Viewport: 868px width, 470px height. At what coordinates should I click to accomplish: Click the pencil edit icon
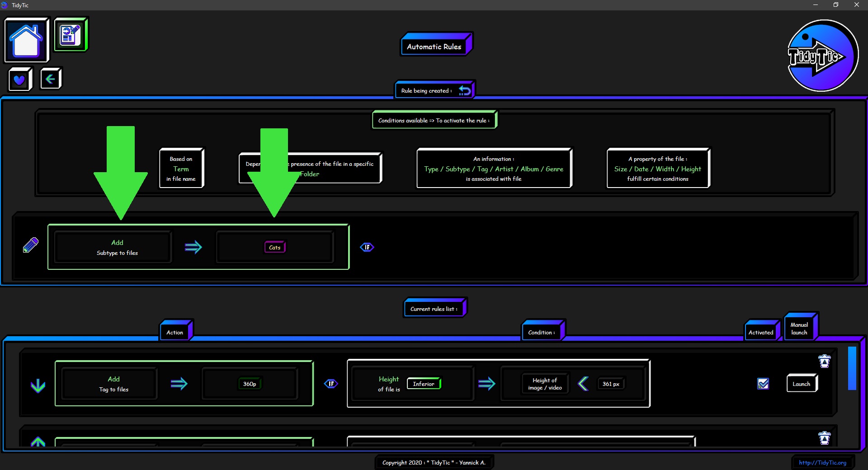[x=31, y=245]
